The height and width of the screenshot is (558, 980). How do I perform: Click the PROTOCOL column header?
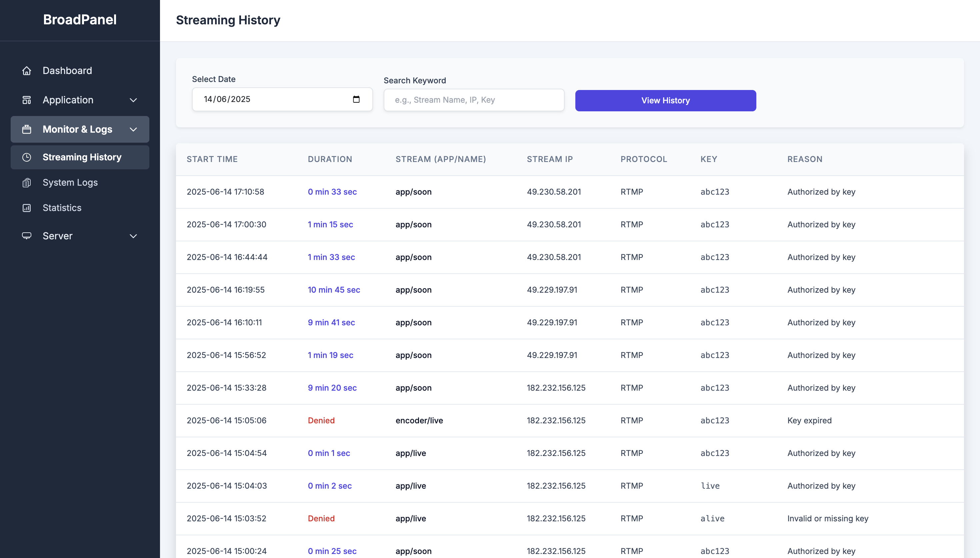click(644, 159)
